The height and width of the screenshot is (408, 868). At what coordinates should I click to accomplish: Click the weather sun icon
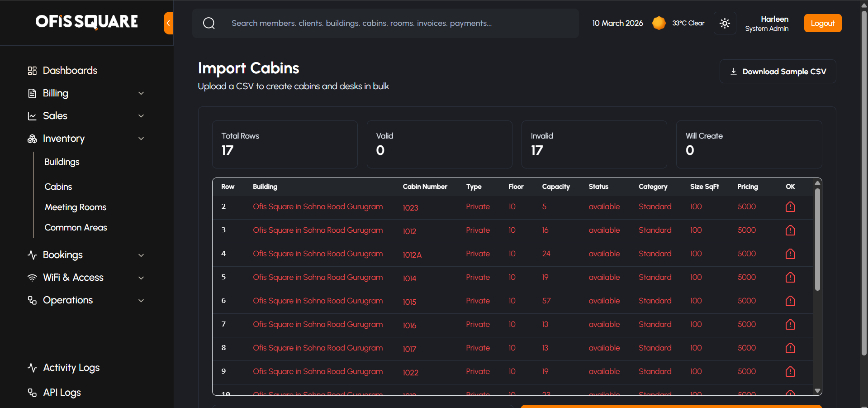click(x=659, y=23)
